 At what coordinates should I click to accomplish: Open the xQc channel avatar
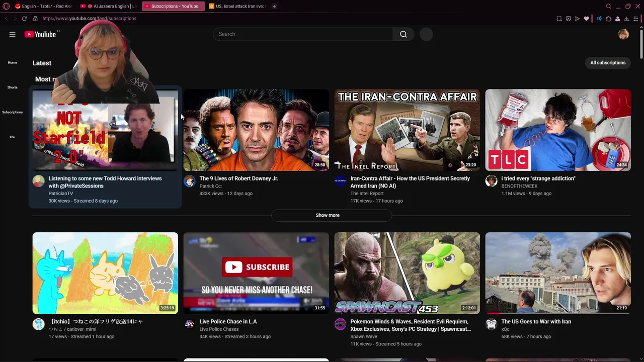(x=492, y=324)
